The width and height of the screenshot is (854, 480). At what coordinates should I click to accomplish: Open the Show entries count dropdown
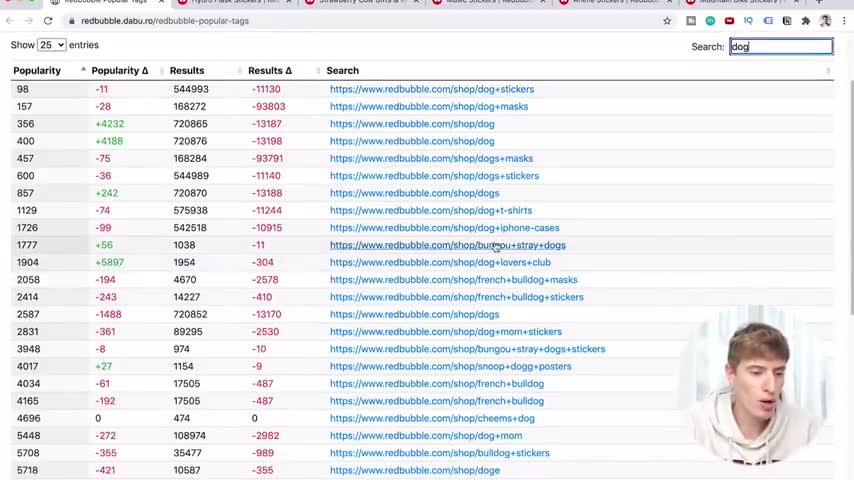point(52,45)
